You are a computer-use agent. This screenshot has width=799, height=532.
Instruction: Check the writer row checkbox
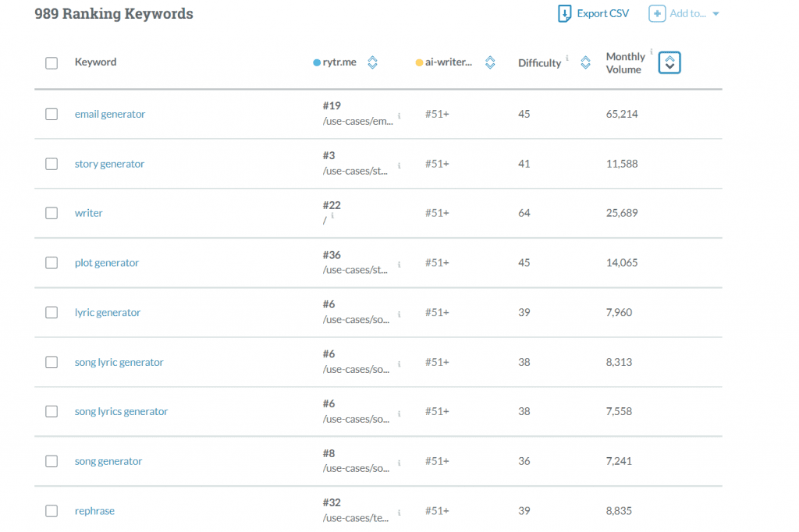51,213
